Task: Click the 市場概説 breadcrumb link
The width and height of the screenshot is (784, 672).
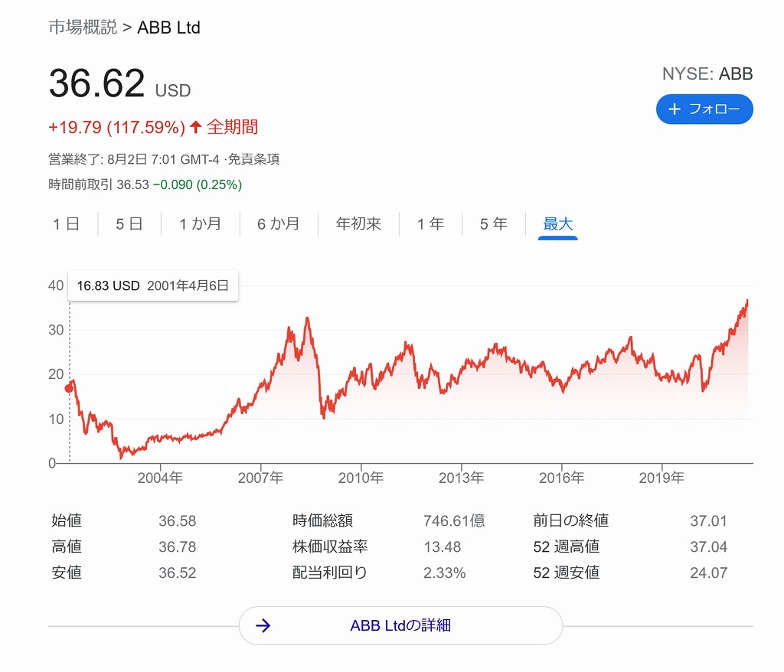Action: tap(83, 28)
